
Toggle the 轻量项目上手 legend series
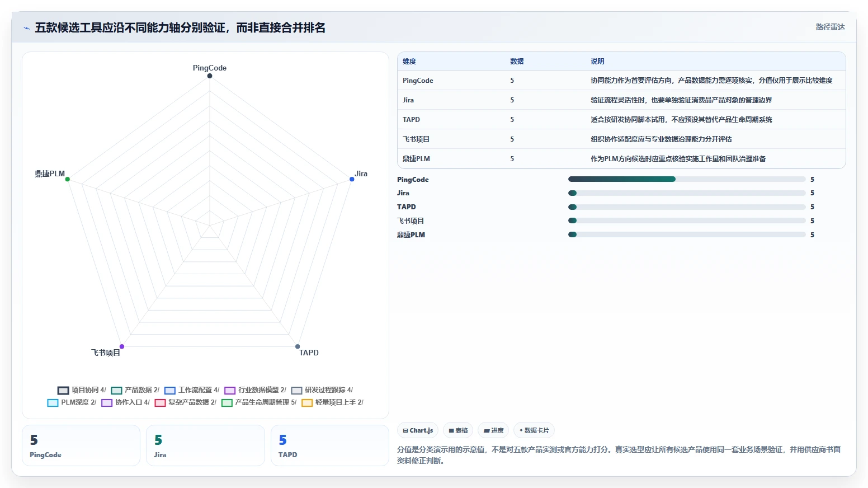click(x=332, y=402)
